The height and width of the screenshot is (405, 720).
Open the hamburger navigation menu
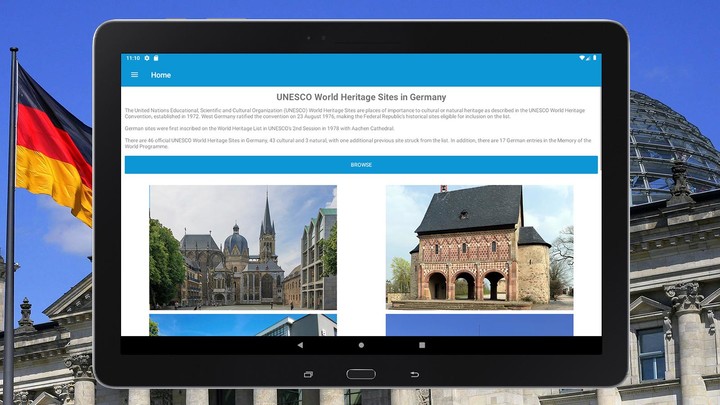(x=135, y=75)
